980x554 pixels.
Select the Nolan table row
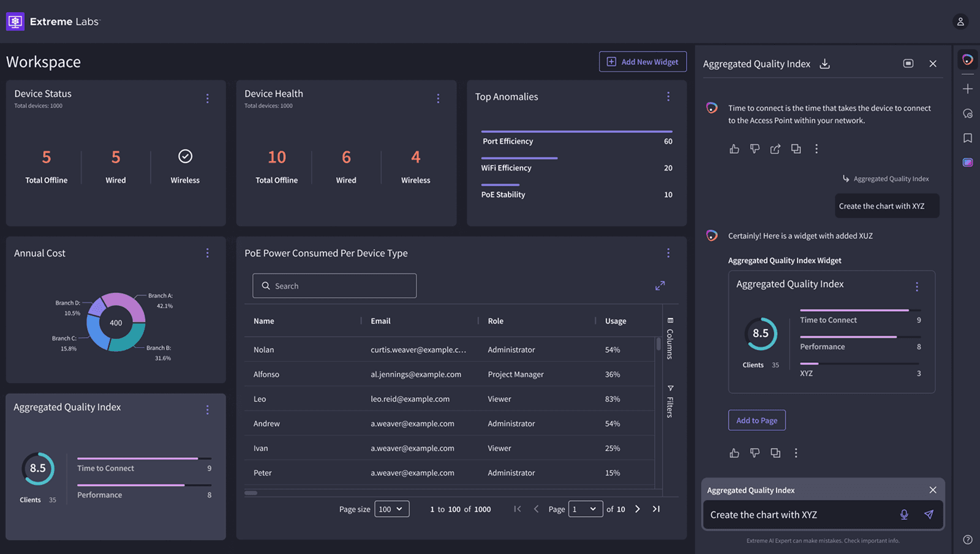click(x=449, y=349)
